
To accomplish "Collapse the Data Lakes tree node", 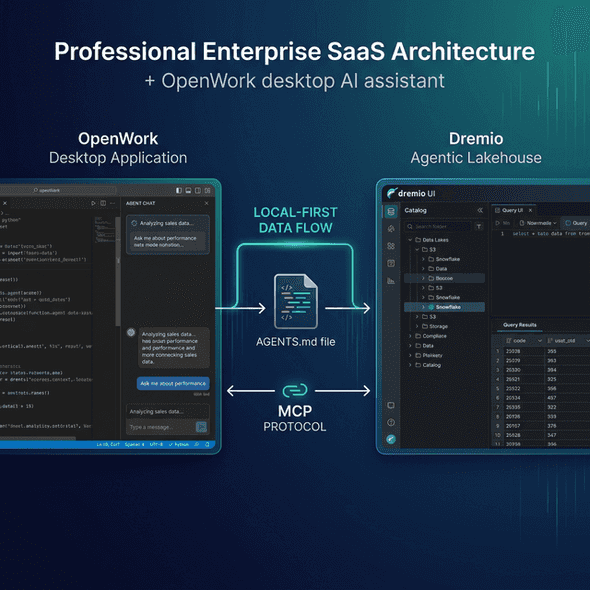I will point(410,240).
